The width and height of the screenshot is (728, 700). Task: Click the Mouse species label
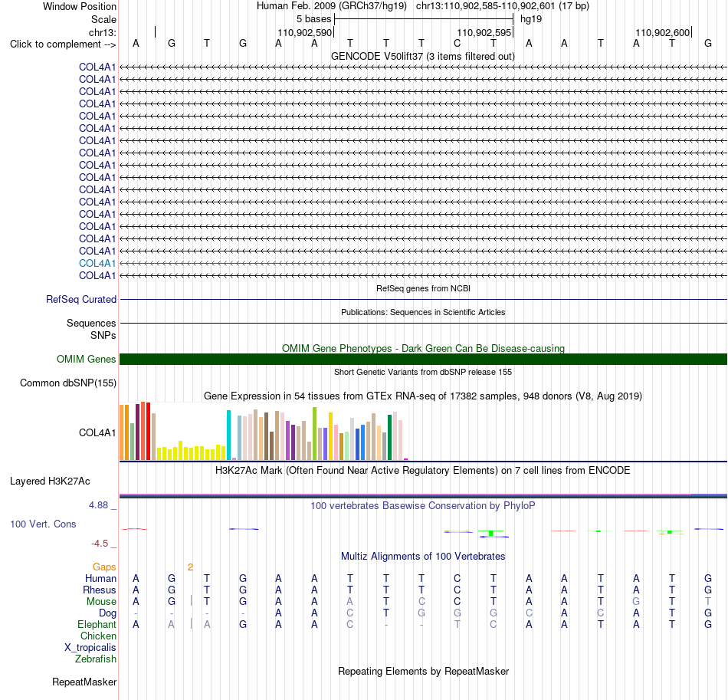pos(101,602)
